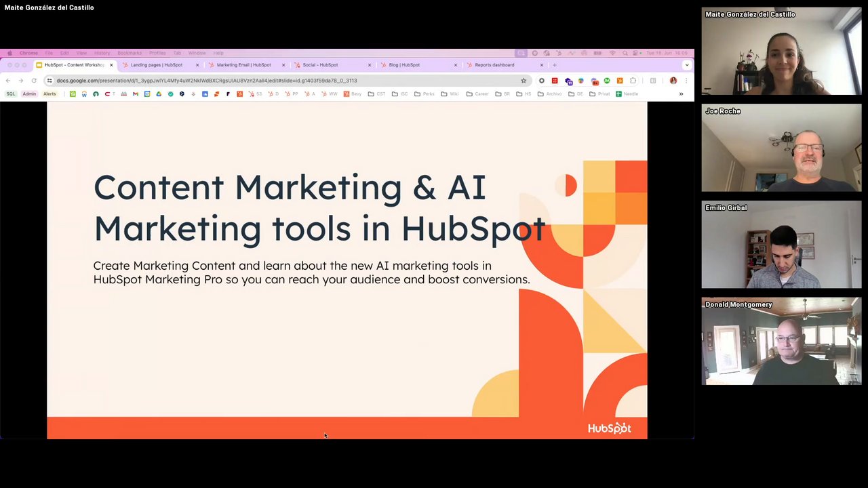868x488 pixels.
Task: Expand the Wiki bookmarks folder
Action: pyautogui.click(x=449, y=94)
